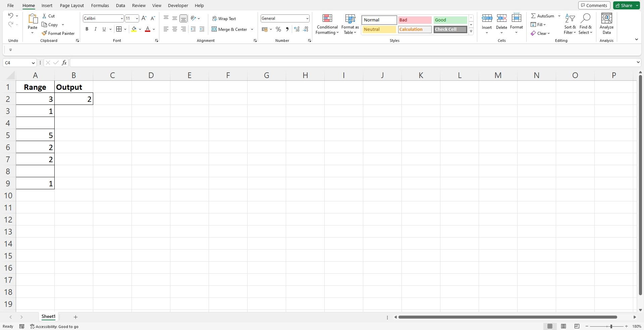This screenshot has height=330, width=644.
Task: Apply the Good cell style
Action: (x=450, y=20)
